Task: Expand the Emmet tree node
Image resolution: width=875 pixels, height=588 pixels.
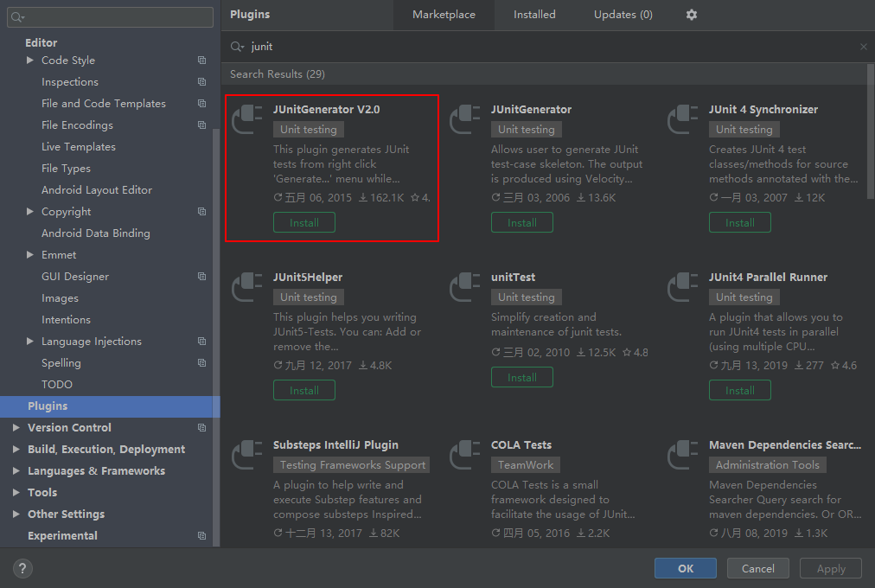Action: point(30,255)
